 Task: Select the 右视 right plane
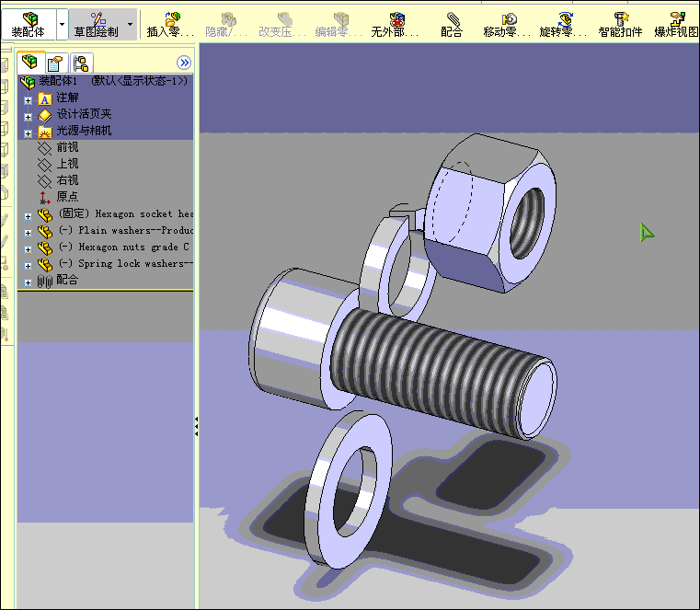[x=67, y=180]
